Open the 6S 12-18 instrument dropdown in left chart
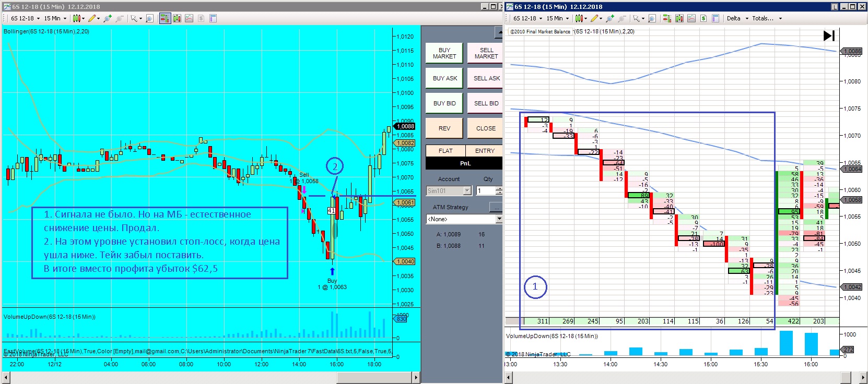This screenshot has width=868, height=384. point(25,18)
